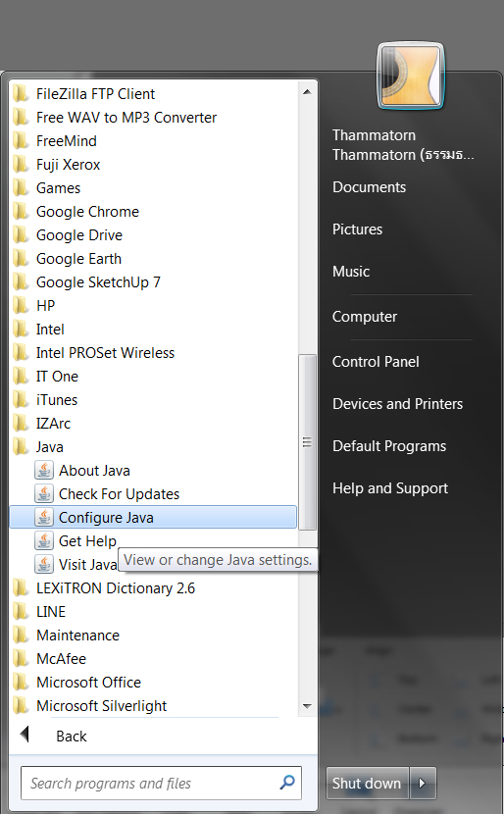The height and width of the screenshot is (814, 504).
Task: Click the magnifier search icon
Action: 287,783
